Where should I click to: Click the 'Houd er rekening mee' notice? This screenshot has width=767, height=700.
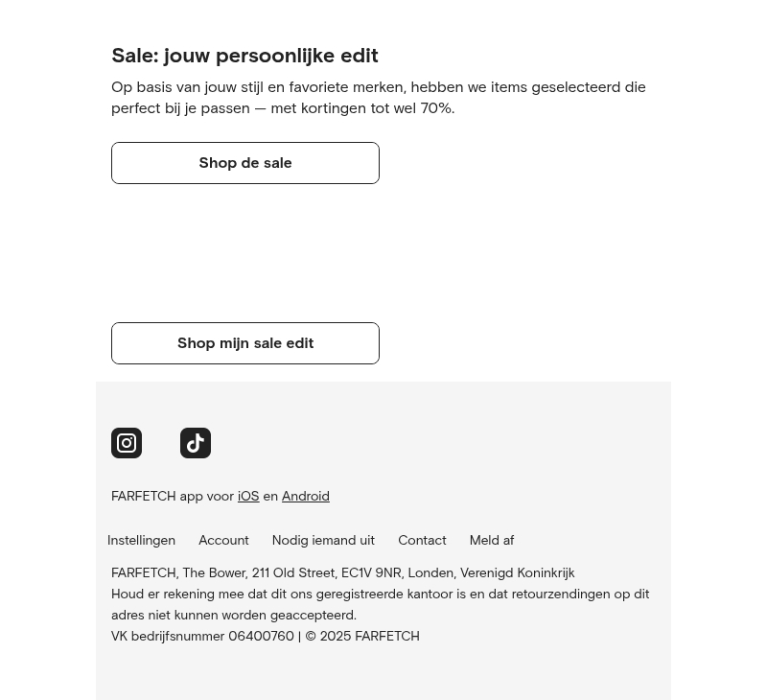click(x=380, y=604)
